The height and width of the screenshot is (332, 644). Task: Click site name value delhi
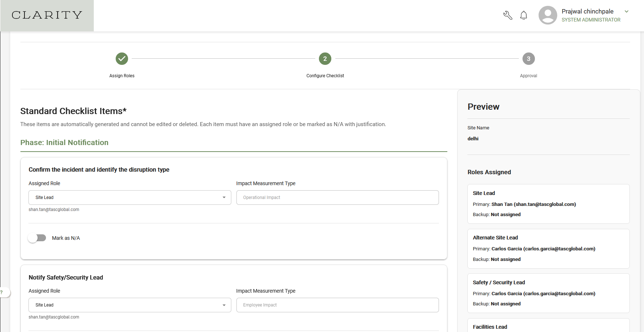(x=473, y=138)
